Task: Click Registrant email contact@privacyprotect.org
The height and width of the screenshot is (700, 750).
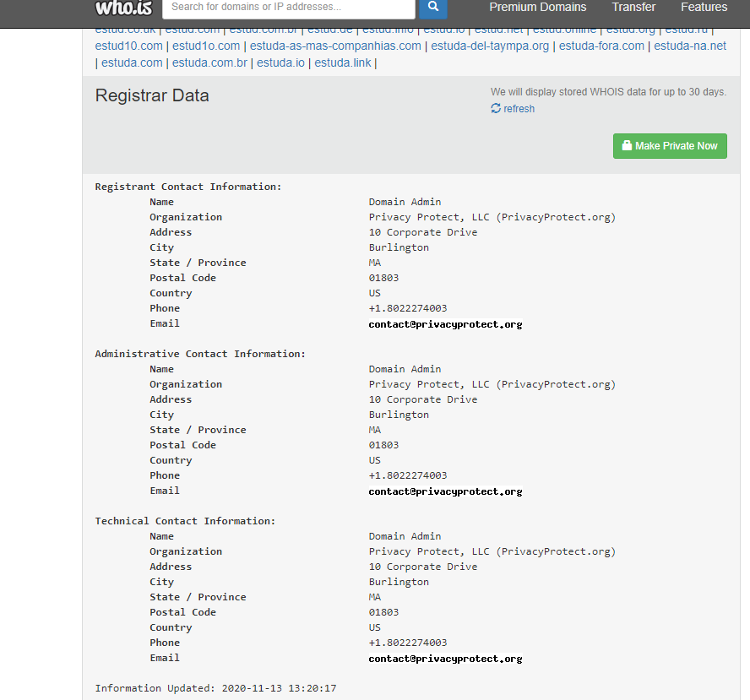Action: 445,324
